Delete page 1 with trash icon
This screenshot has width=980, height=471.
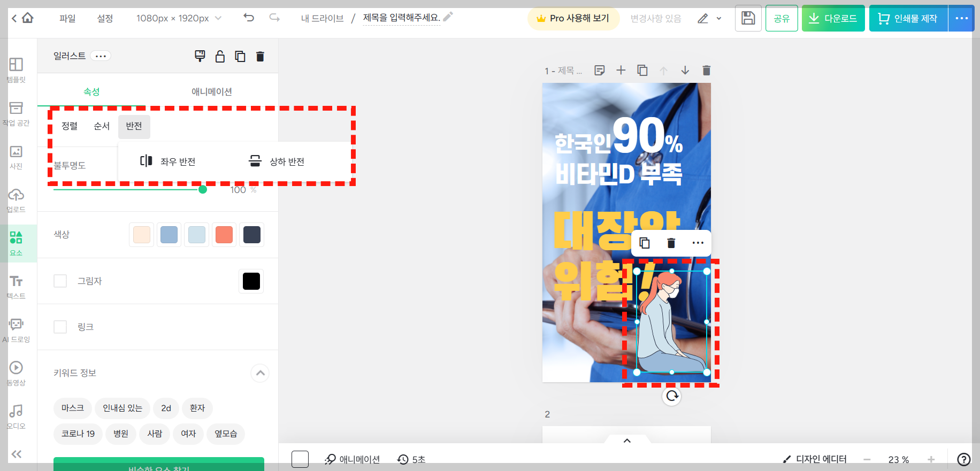[x=707, y=70]
